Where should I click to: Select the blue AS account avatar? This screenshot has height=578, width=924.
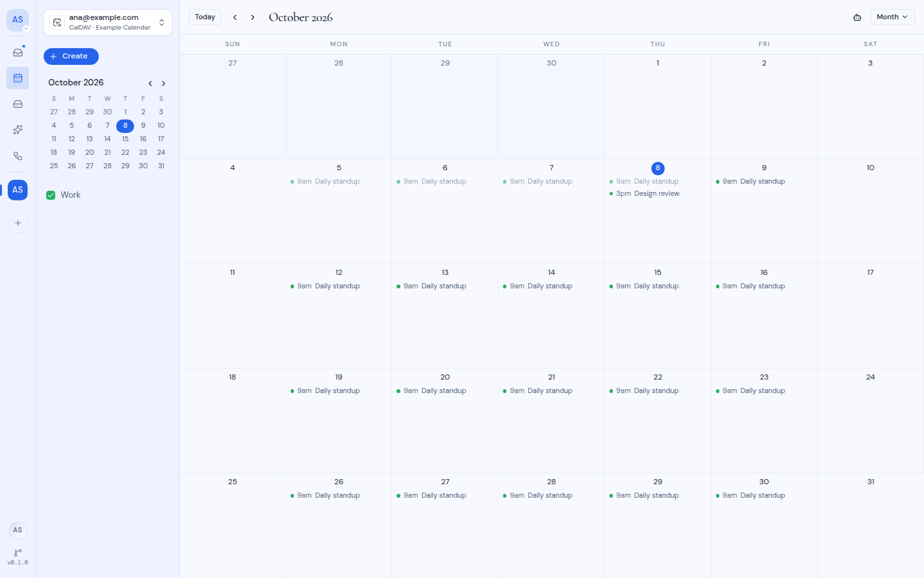pyautogui.click(x=18, y=190)
